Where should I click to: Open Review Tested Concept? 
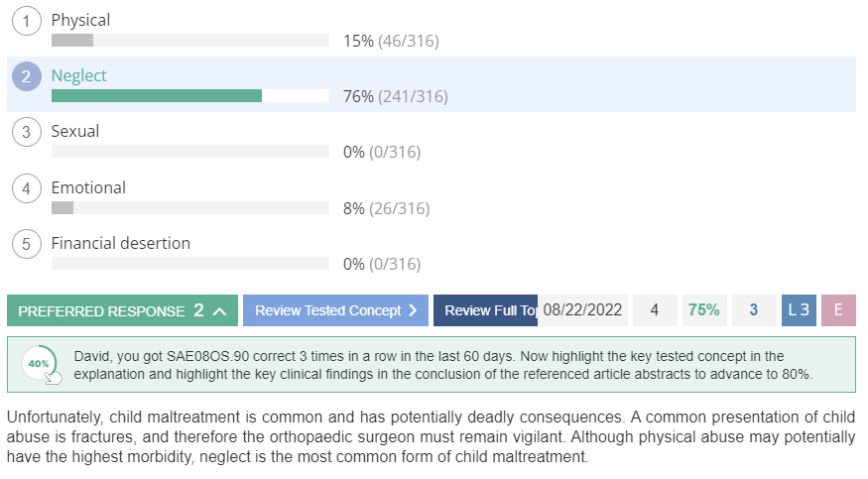pos(335,310)
